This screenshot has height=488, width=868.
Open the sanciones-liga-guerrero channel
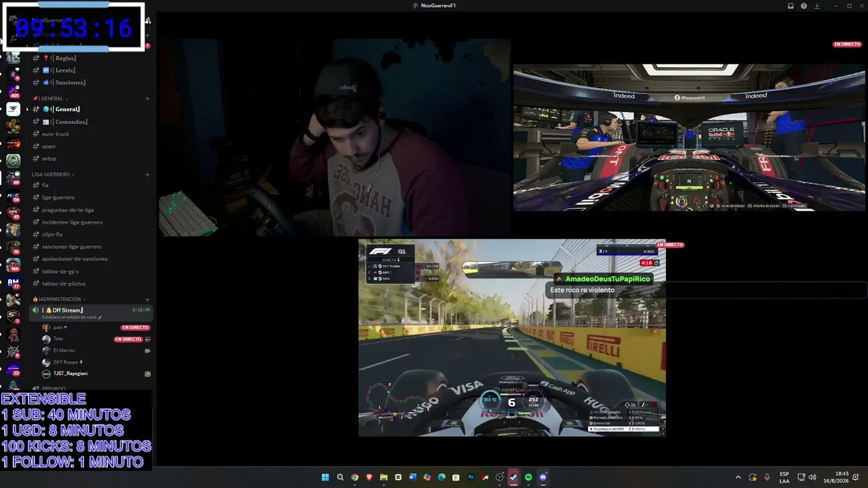pos(91,247)
